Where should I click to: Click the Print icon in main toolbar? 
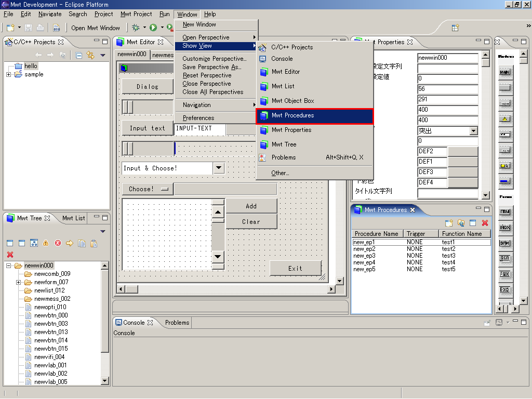click(x=40, y=28)
